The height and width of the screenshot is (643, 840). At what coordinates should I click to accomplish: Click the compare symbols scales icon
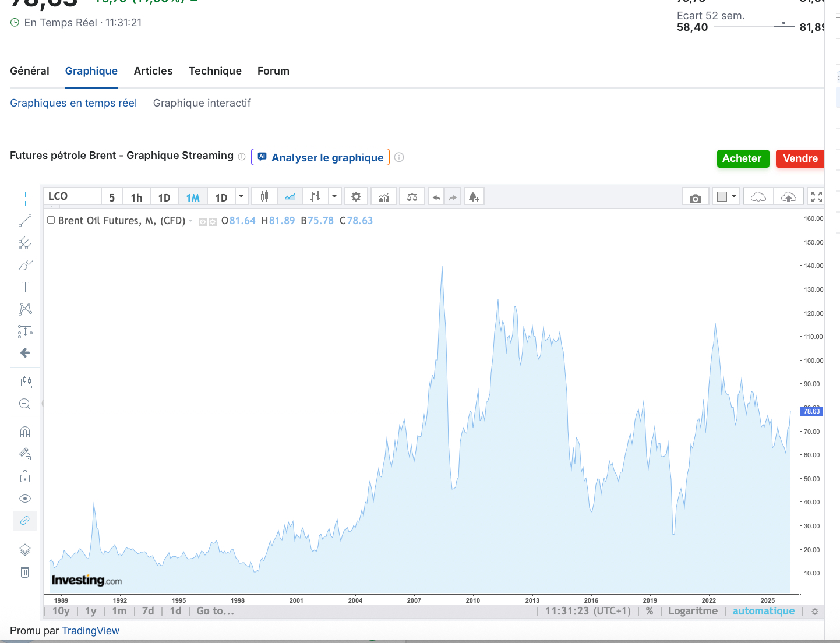point(412,197)
